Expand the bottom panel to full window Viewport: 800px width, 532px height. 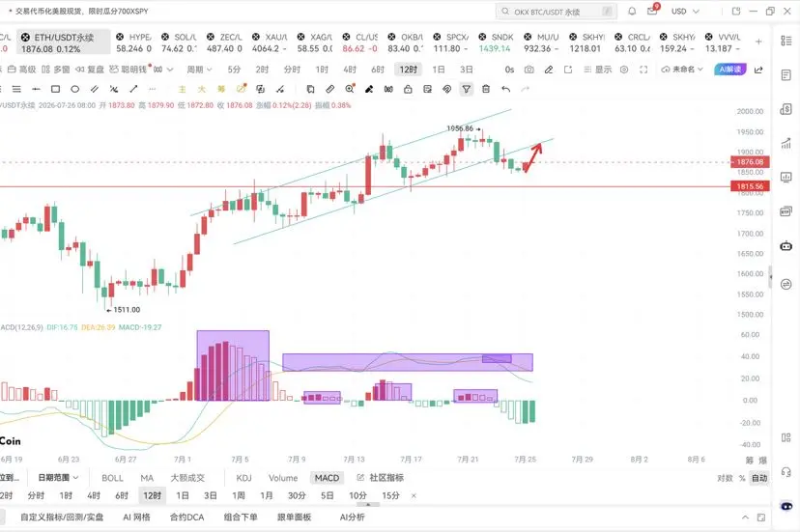pos(761,518)
